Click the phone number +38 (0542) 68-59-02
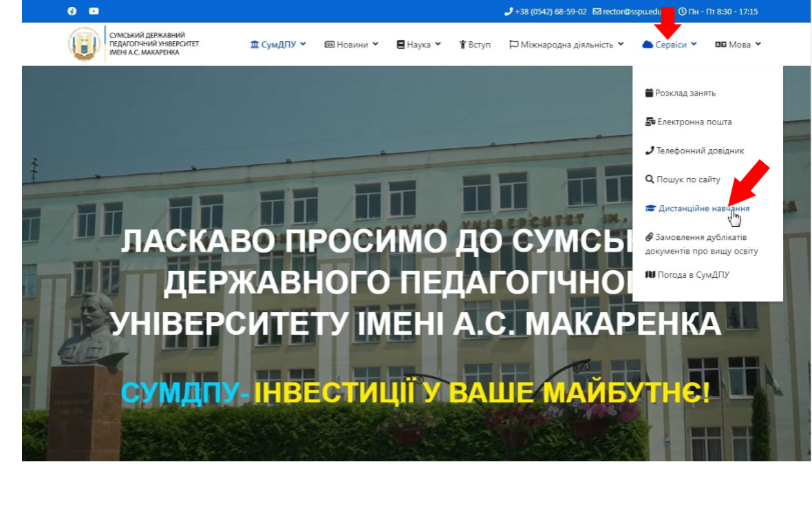Viewport: 812px width, 506px height. pyautogui.click(x=551, y=12)
